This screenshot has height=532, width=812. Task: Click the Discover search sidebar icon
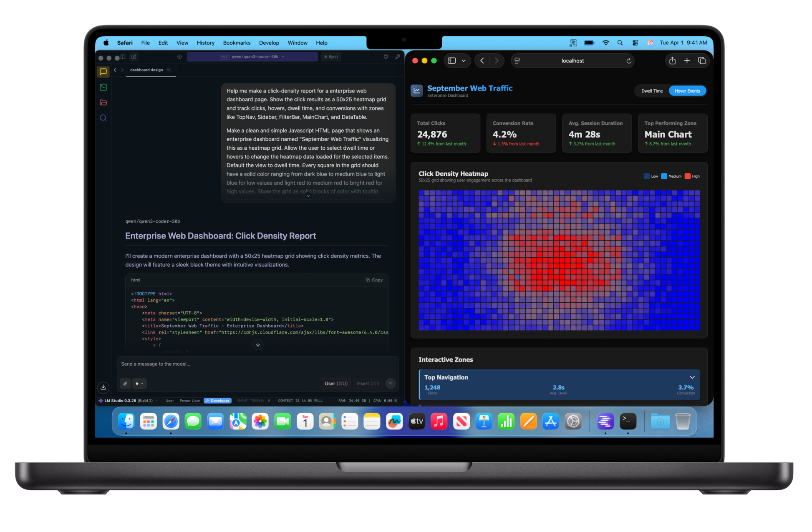[x=103, y=118]
